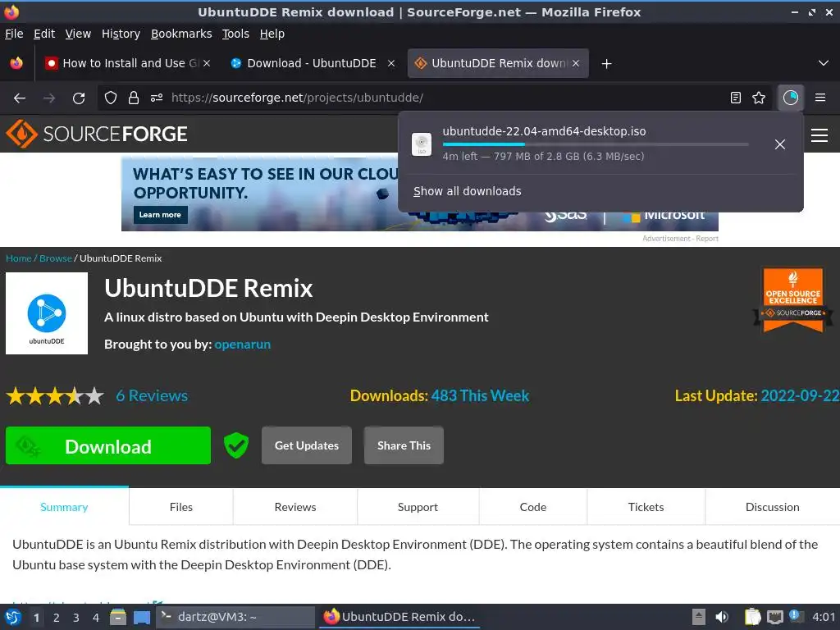Switch to the 'How to Install and Use' tab
Image resolution: width=840 pixels, height=630 pixels.
click(x=127, y=63)
